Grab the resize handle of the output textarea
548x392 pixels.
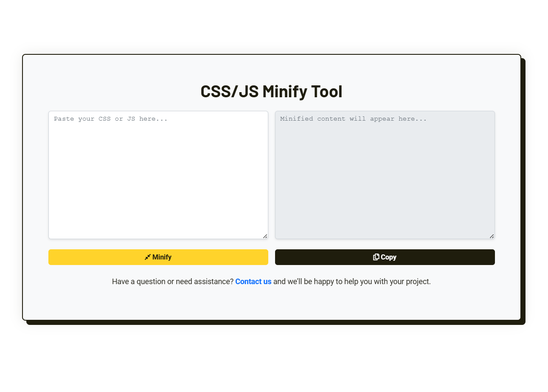492,236
